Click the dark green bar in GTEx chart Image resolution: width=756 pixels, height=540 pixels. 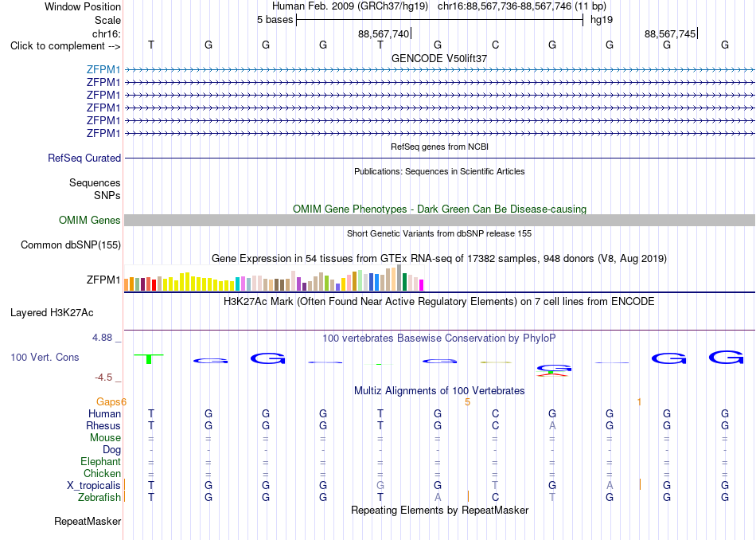tap(404, 282)
